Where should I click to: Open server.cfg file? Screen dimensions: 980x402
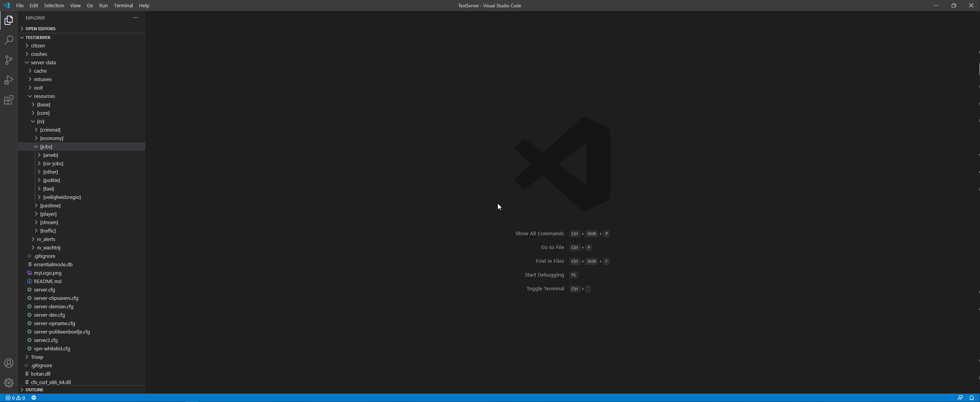tap(44, 290)
